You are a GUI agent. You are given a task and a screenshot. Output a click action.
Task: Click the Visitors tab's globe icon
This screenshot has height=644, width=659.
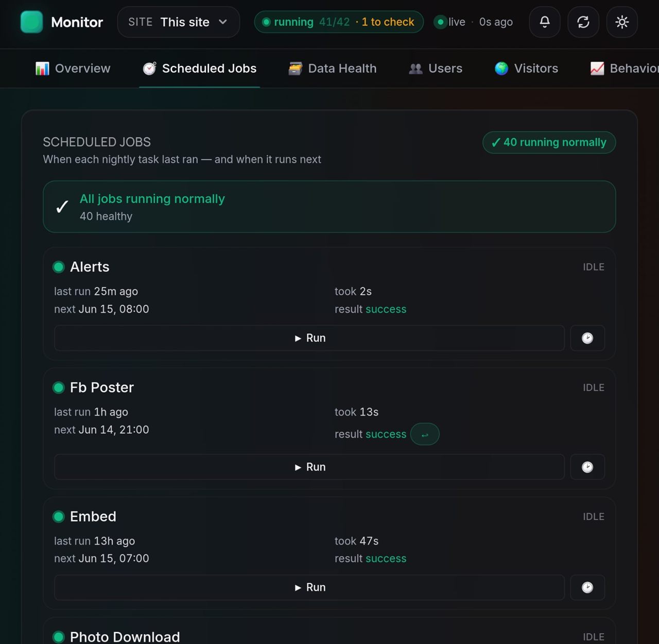click(x=501, y=69)
